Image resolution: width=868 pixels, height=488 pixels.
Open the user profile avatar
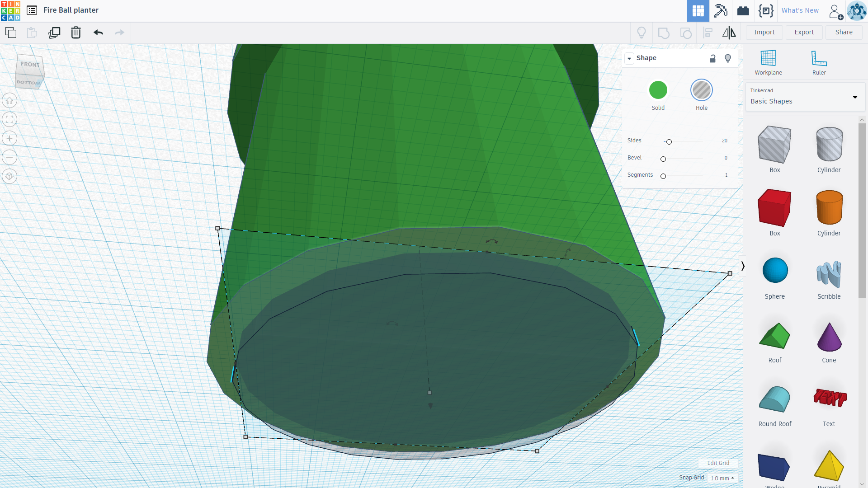[x=857, y=11]
